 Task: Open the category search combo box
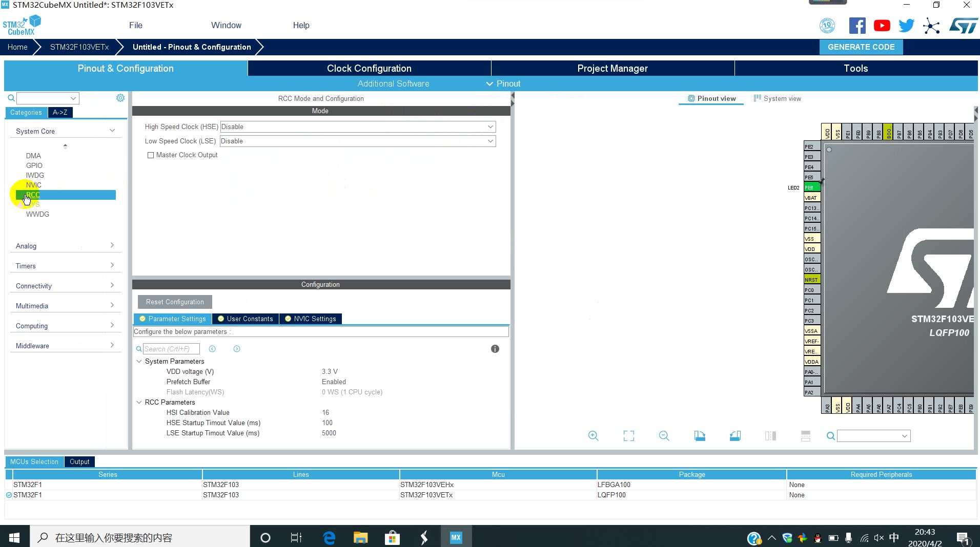coord(48,98)
